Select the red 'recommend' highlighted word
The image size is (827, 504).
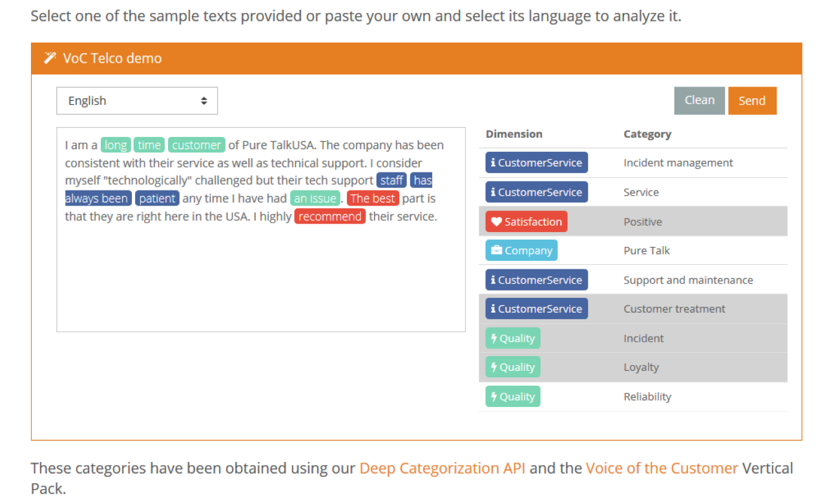[x=330, y=216]
